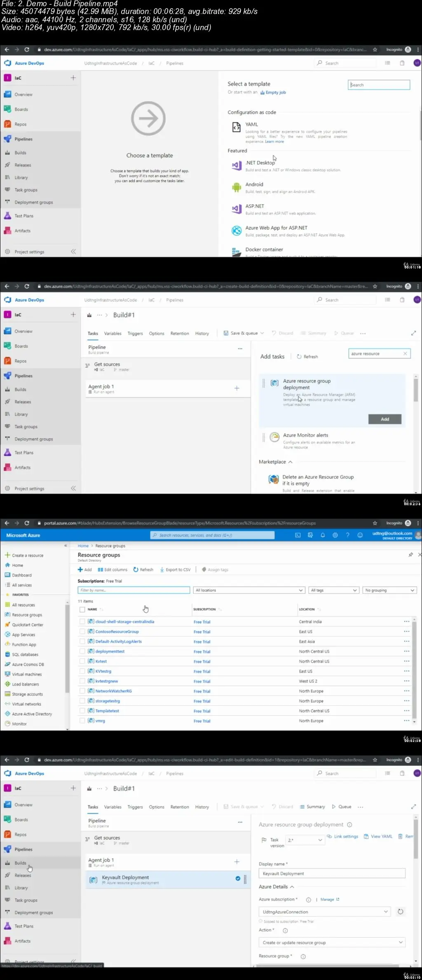Check the deploymenttest row checkbox
Viewport: 422px width, 980px height.
[x=82, y=651]
